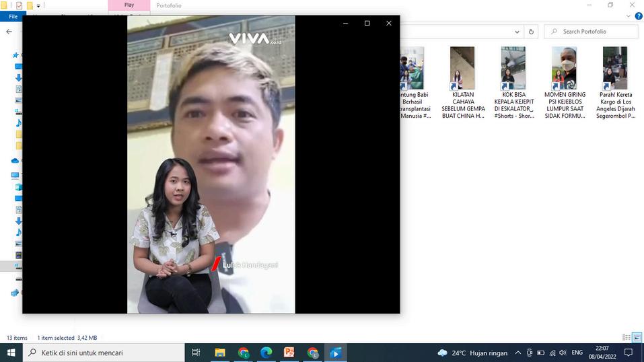Open the Windows Start menu
This screenshot has width=644, height=362.
(11, 353)
